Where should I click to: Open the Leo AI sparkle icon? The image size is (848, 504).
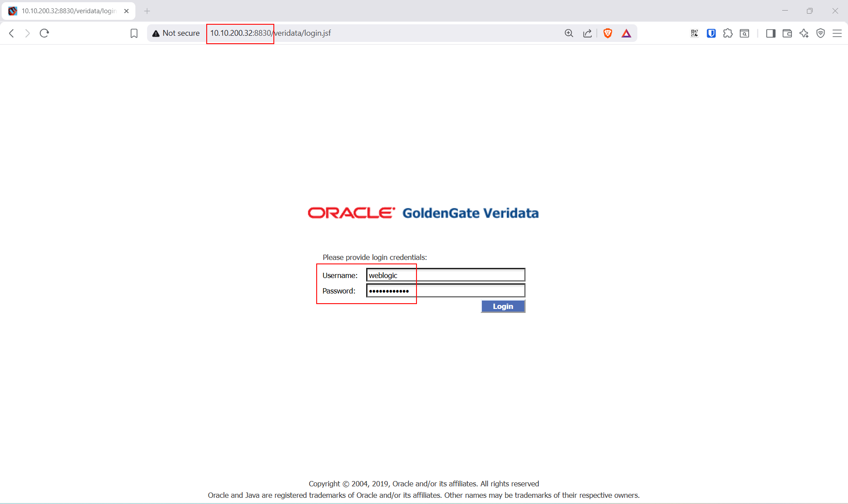[x=804, y=33]
